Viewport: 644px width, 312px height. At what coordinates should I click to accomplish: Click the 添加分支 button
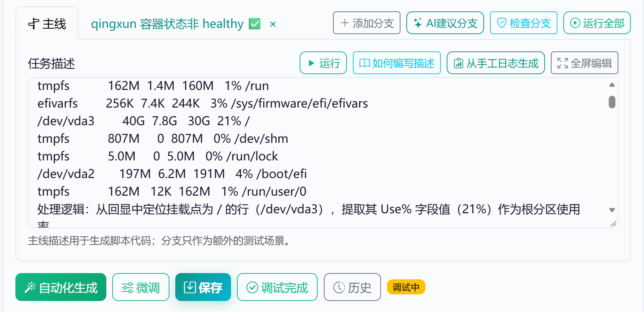click(x=367, y=23)
